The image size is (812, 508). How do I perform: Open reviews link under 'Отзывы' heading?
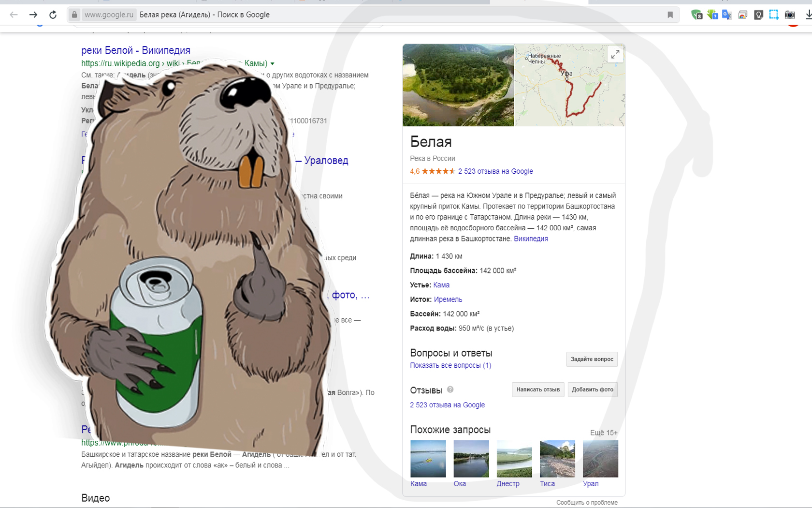(x=447, y=405)
